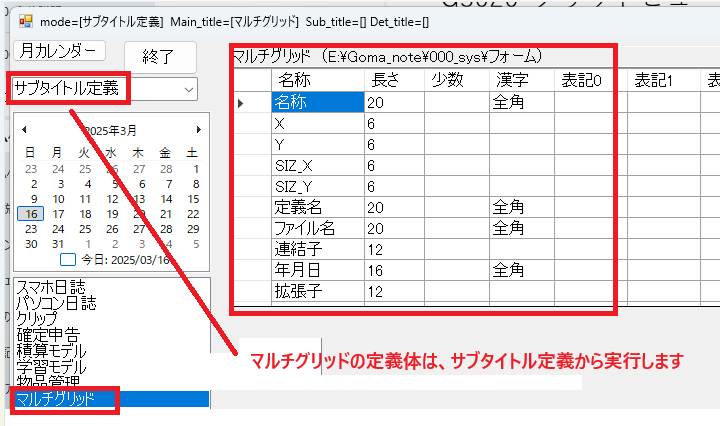The width and height of the screenshot is (720, 426).
Task: Open the サブタイトル定義 dropdown
Action: pos(189,89)
